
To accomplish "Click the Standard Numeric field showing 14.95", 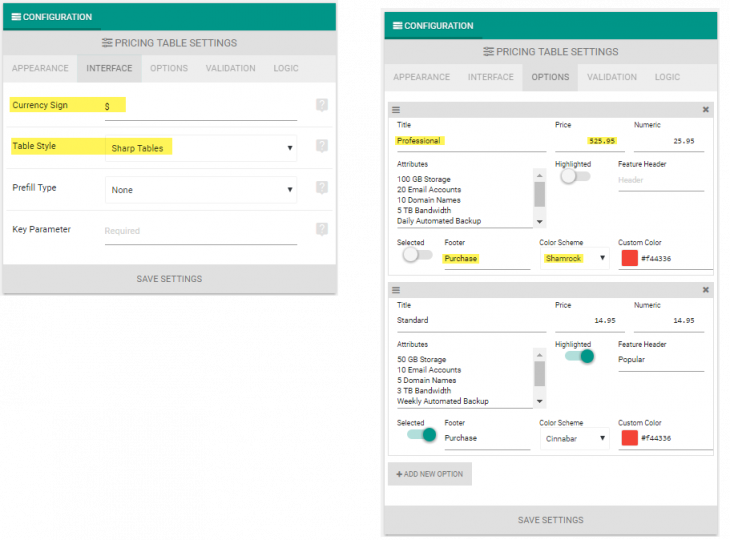I will point(669,322).
